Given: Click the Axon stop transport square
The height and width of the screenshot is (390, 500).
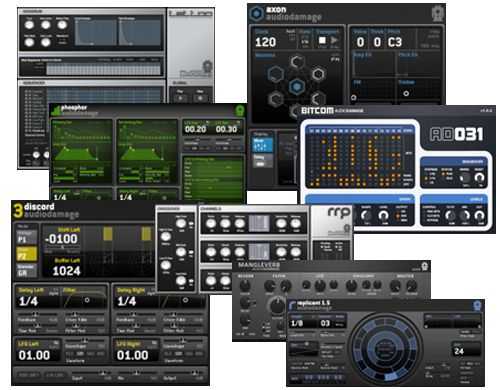Looking at the screenshot, I should click(322, 41).
